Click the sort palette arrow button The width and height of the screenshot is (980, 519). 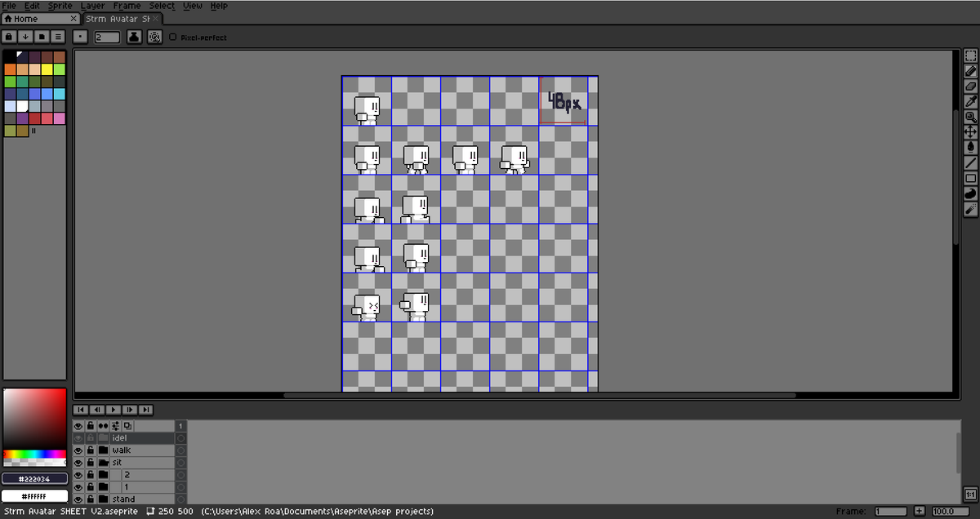pyautogui.click(x=25, y=37)
